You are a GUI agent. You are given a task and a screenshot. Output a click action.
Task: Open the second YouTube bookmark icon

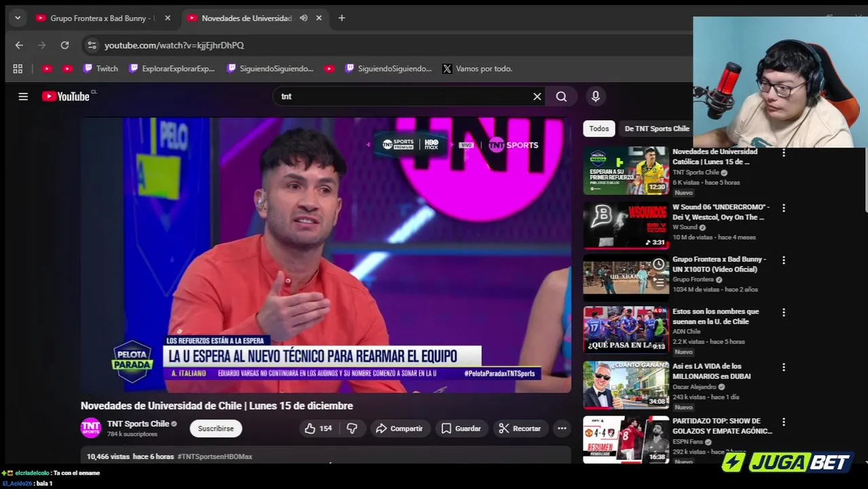tap(67, 69)
